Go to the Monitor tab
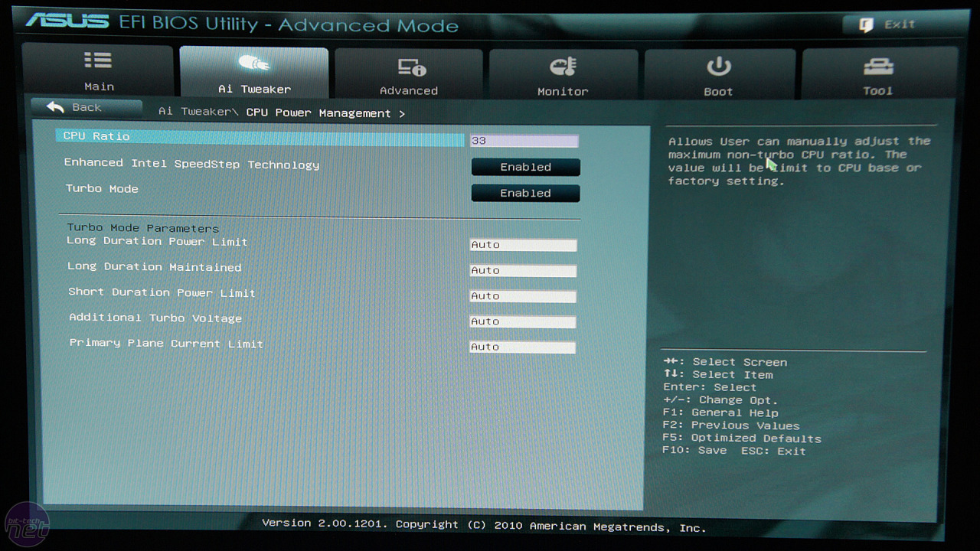This screenshot has width=980, height=551. coord(563,74)
